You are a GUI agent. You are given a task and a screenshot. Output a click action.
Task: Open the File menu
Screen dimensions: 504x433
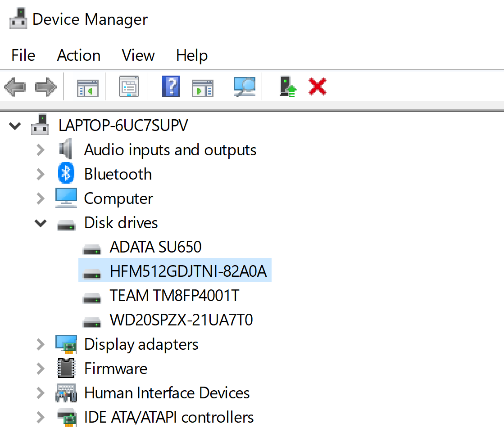[23, 55]
